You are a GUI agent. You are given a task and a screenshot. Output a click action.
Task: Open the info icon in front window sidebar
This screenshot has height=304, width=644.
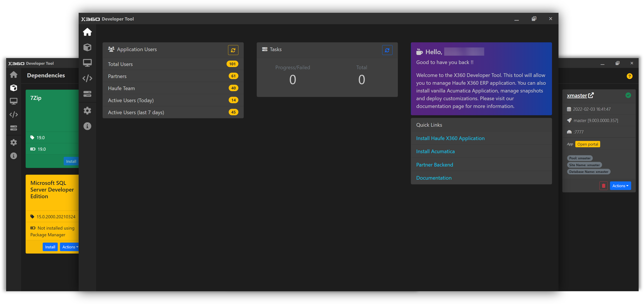[x=87, y=126]
